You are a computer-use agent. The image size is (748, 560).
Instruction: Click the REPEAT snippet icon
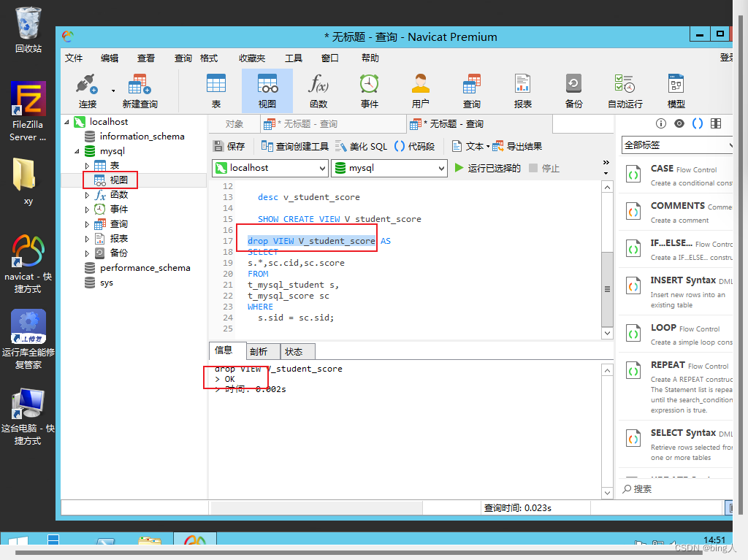(x=633, y=371)
